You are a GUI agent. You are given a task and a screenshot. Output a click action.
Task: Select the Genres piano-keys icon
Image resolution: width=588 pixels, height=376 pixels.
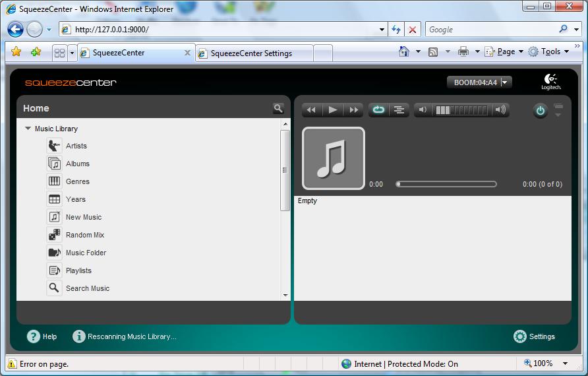[54, 181]
